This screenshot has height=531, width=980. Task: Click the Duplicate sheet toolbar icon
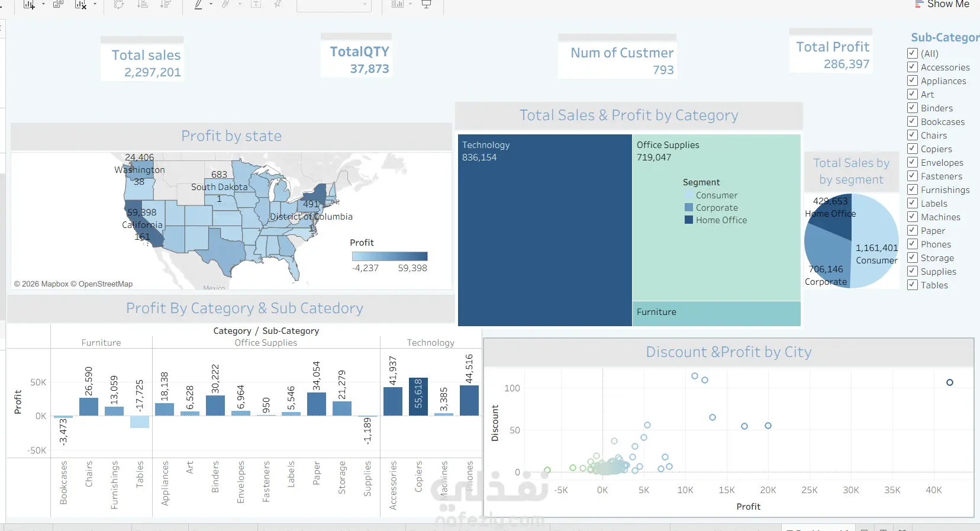coord(58,4)
